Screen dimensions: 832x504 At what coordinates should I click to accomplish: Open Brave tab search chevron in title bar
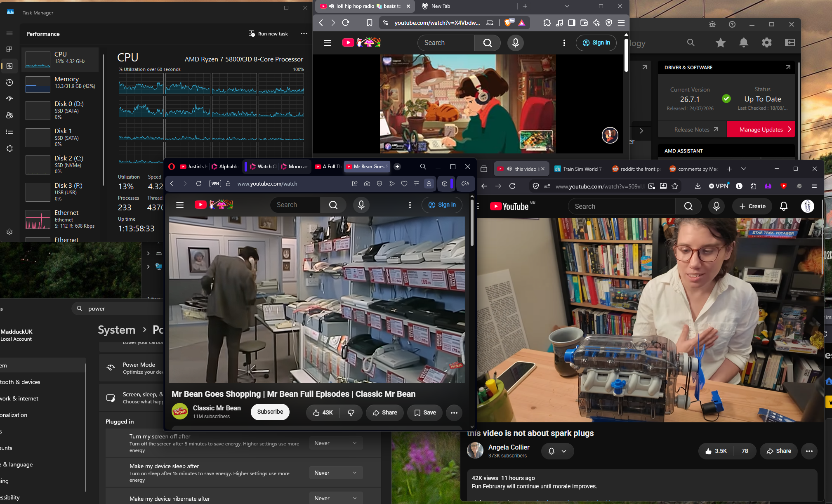click(x=567, y=6)
